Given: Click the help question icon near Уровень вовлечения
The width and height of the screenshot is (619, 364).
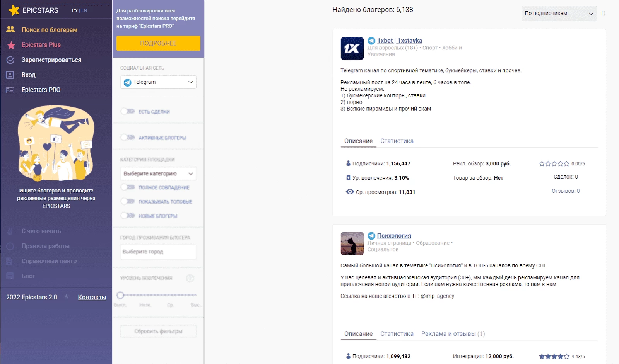Looking at the screenshot, I should pyautogui.click(x=190, y=278).
